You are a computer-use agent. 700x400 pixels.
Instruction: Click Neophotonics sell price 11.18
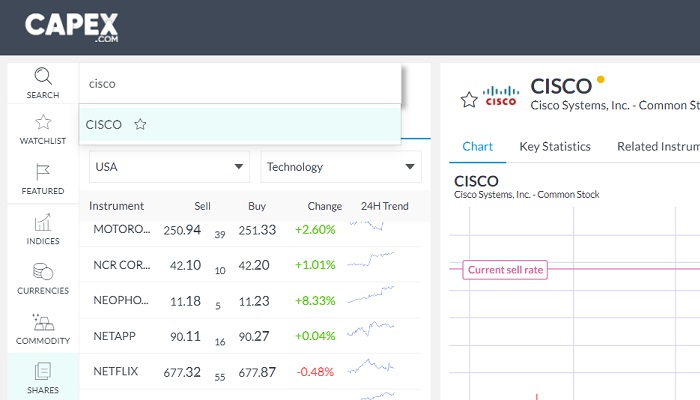point(185,301)
